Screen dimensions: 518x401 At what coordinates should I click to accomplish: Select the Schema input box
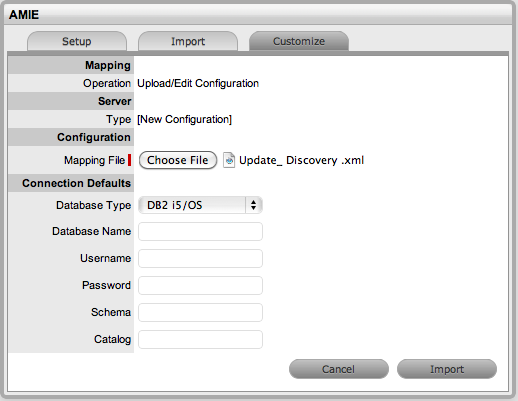click(x=200, y=312)
